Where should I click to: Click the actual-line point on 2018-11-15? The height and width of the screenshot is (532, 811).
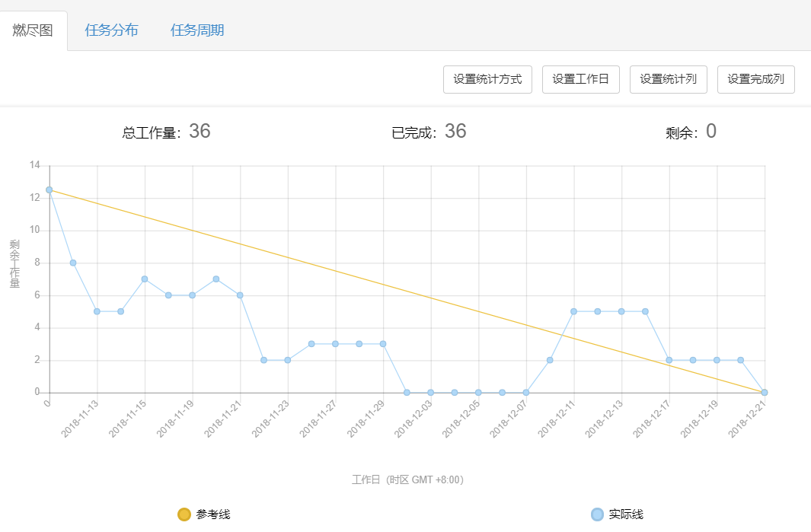click(x=145, y=279)
